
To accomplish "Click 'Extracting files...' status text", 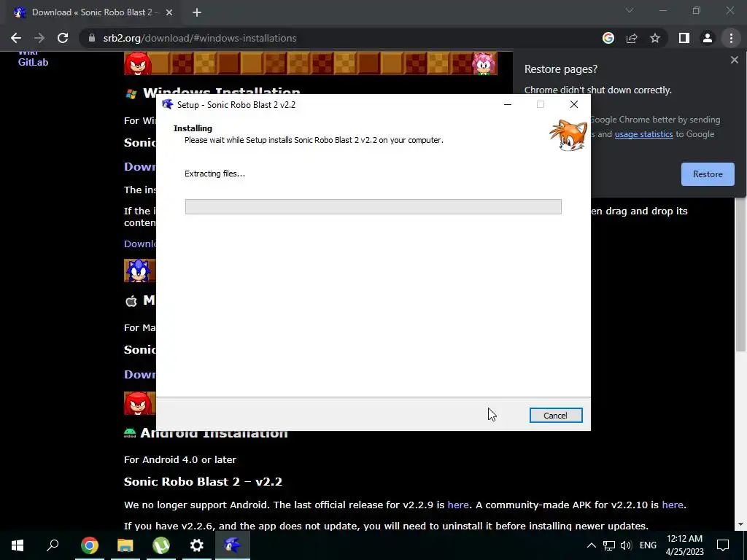I will coord(215,174).
